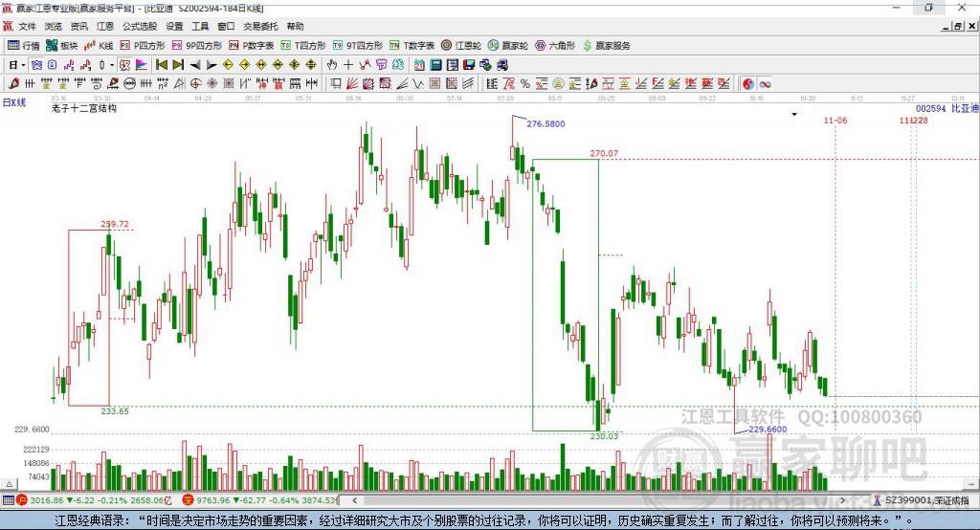Toggle the boxed red indicator icon
This screenshot has height=530, width=980.
(124, 65)
